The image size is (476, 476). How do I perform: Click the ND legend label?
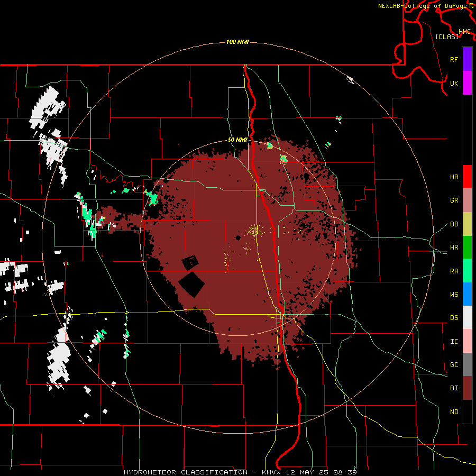(x=454, y=412)
